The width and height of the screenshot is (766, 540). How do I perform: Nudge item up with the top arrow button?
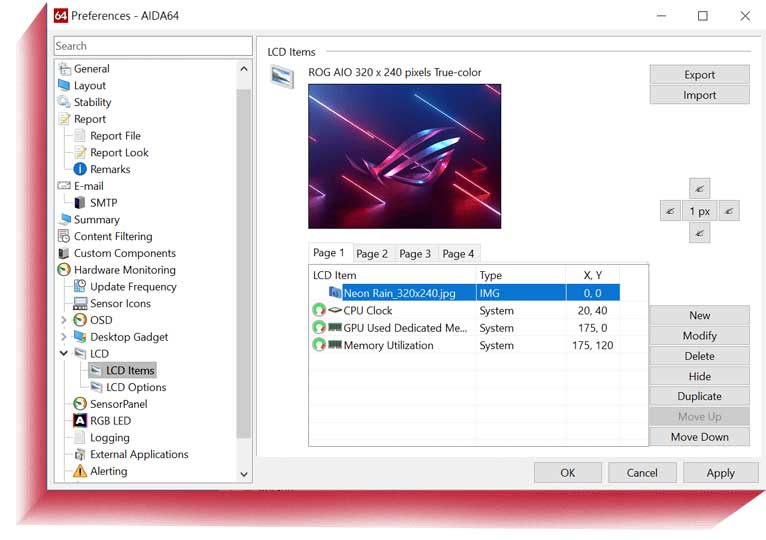(700, 189)
